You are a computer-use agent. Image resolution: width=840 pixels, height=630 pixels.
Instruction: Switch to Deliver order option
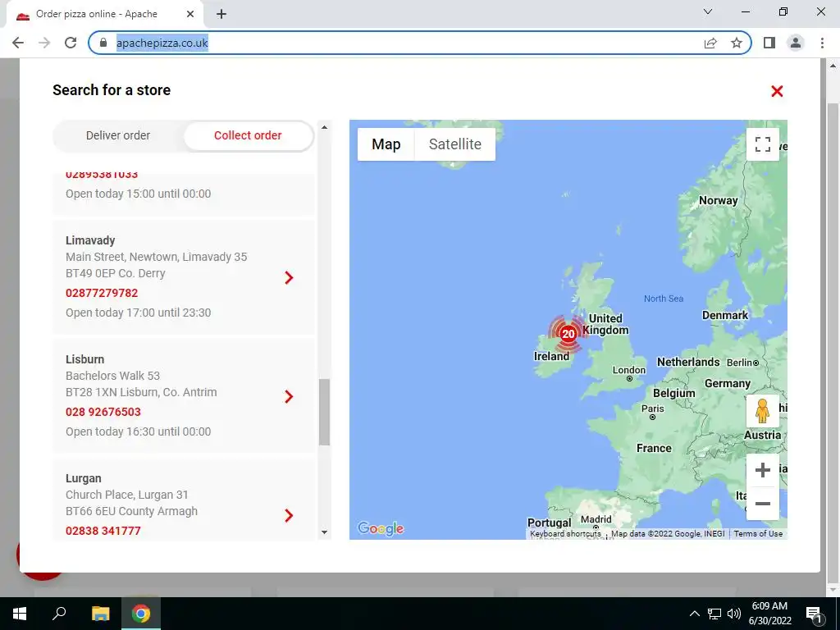tap(118, 135)
